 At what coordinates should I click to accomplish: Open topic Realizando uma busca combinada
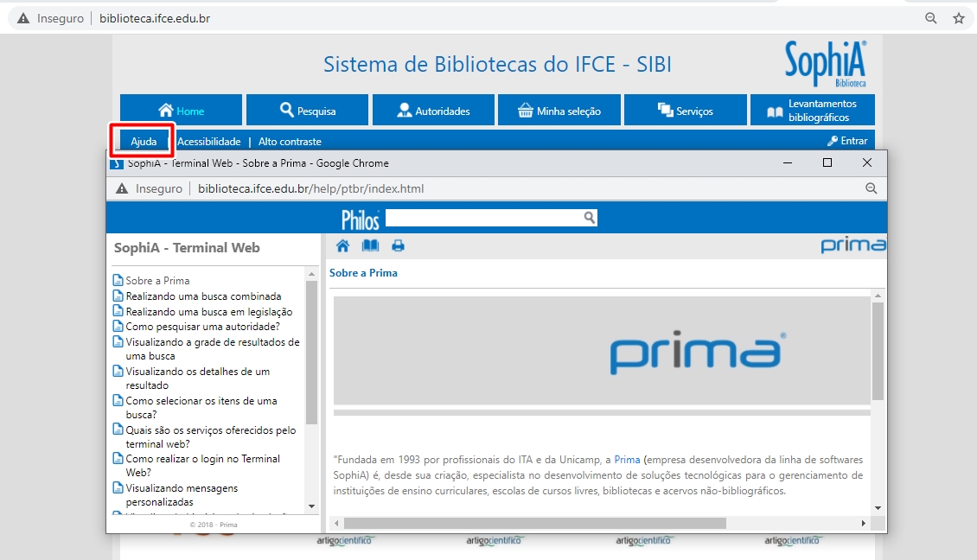pyautogui.click(x=203, y=296)
